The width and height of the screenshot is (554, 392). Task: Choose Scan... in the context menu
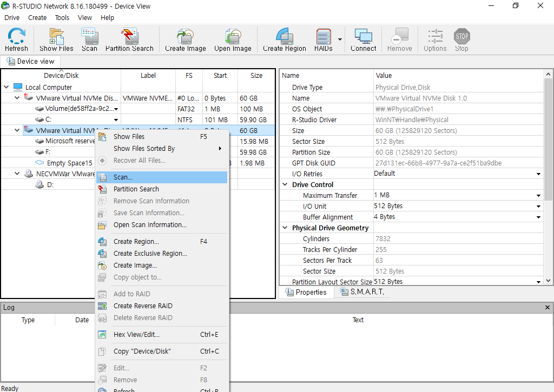tap(162, 177)
